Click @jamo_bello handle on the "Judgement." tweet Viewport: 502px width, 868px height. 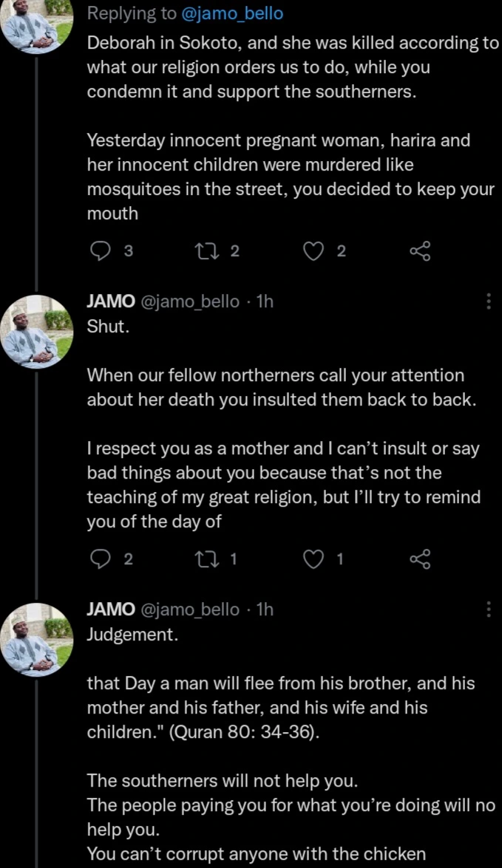pos(190,609)
